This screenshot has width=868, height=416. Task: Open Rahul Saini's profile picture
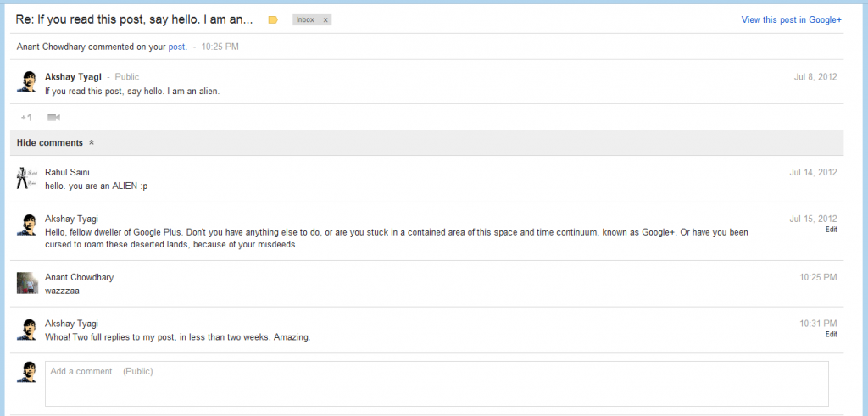pos(26,179)
